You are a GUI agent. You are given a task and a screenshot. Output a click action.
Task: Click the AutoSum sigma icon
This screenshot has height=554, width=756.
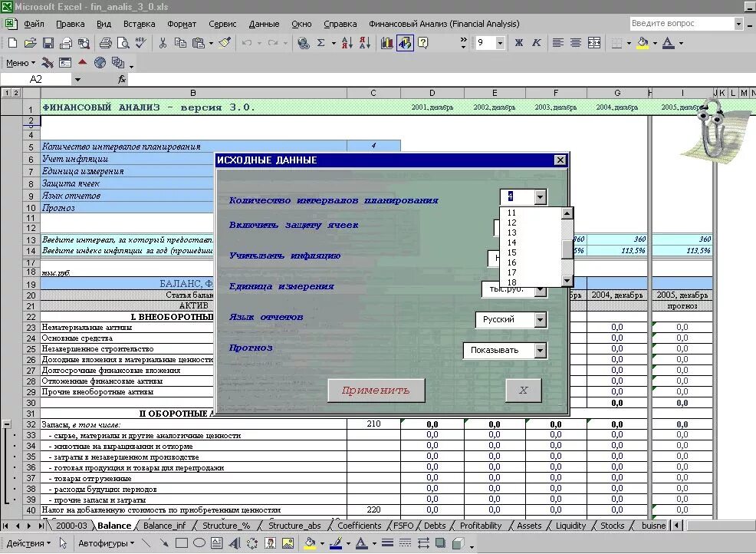[321, 43]
